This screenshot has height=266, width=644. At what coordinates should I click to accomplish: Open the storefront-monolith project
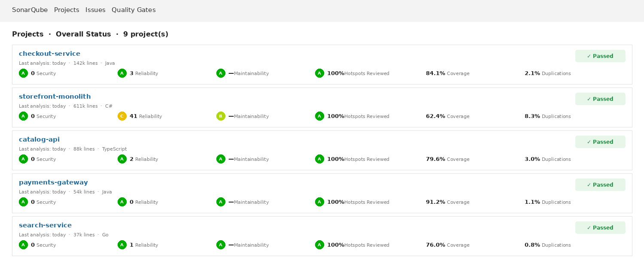(x=55, y=97)
